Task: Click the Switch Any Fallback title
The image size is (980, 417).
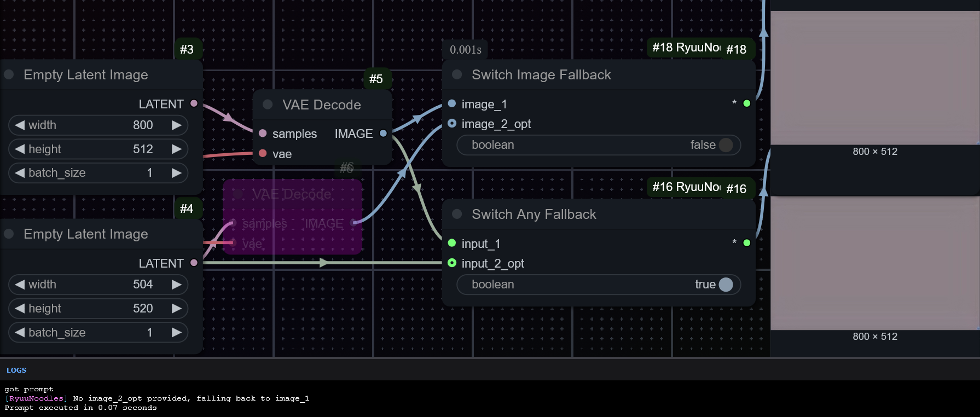Action: tap(534, 214)
